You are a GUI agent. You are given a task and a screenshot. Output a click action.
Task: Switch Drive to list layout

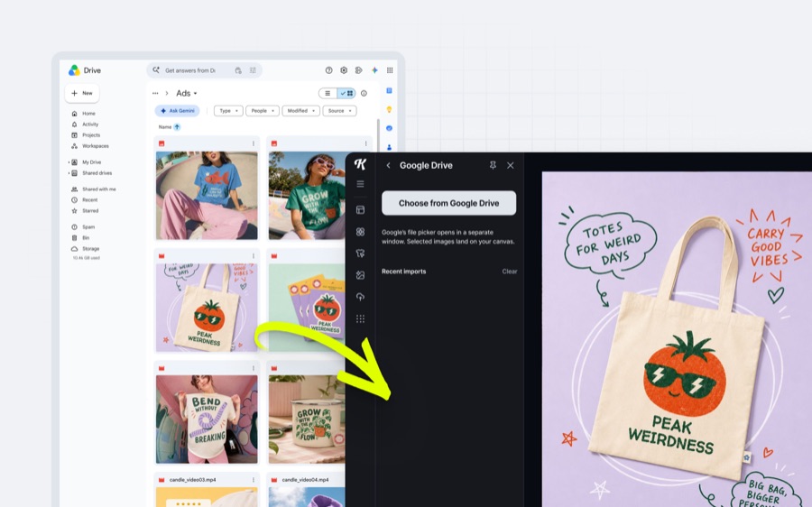pyautogui.click(x=328, y=93)
